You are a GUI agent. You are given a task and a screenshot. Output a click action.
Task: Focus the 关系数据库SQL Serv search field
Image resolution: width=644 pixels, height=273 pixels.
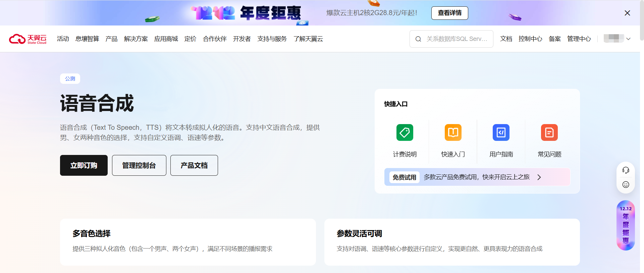pyautogui.click(x=451, y=39)
